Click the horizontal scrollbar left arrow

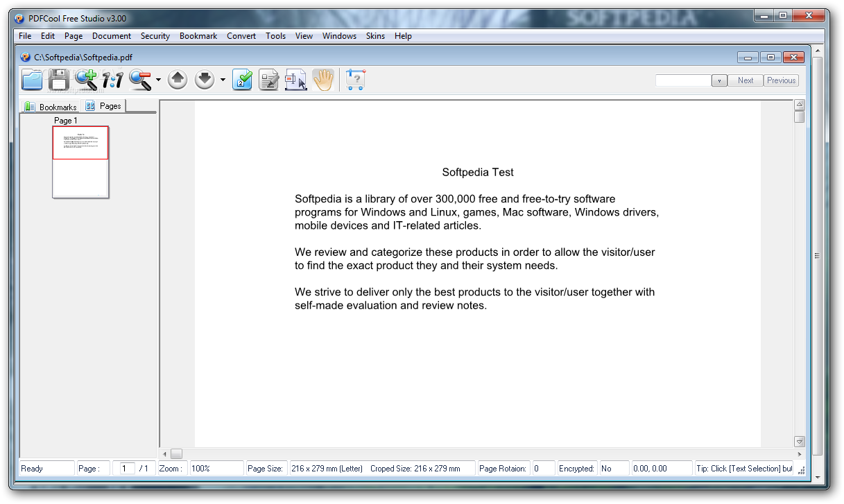coord(164,454)
